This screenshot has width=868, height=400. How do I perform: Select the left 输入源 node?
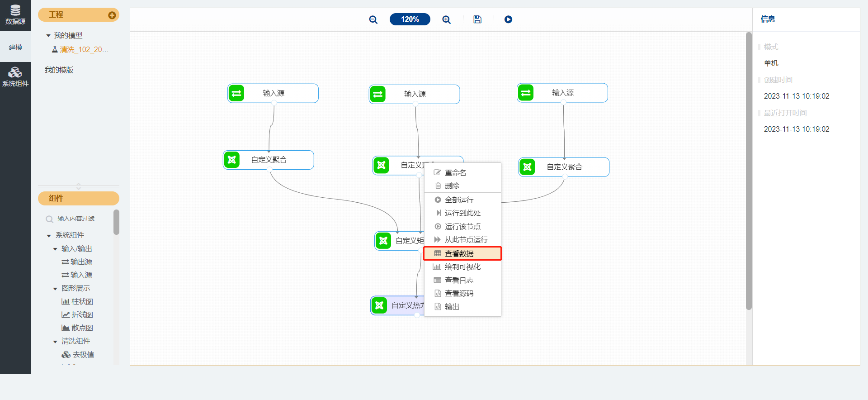[273, 93]
